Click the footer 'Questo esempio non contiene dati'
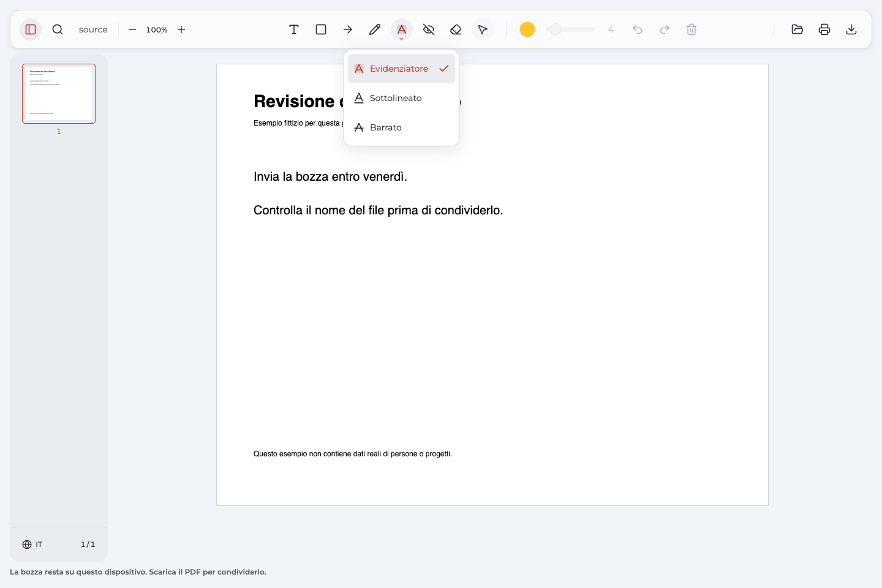The image size is (882, 588). tap(353, 454)
